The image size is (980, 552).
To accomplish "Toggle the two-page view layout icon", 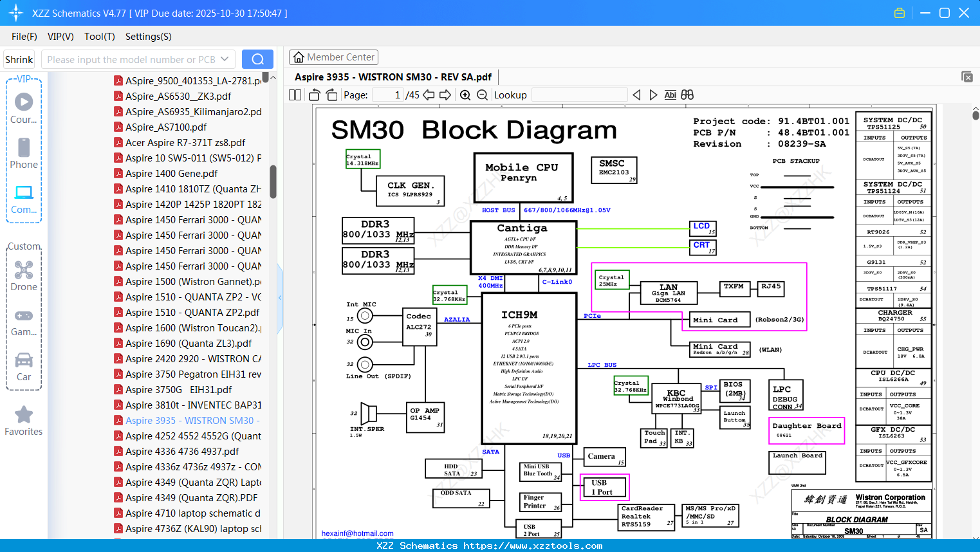I will 295,95.
